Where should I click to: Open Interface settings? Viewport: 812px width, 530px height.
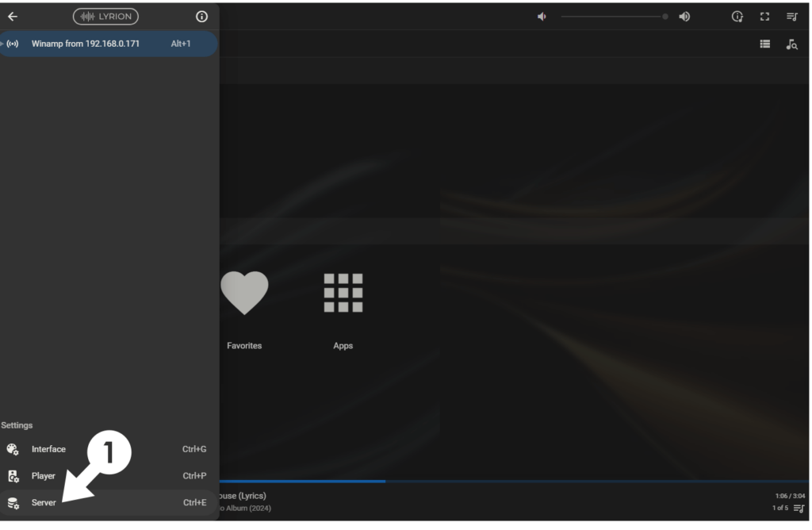click(x=48, y=449)
